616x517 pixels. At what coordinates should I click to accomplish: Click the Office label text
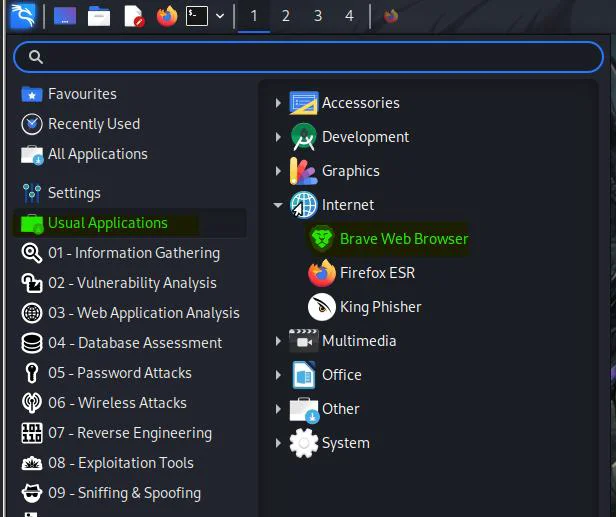click(341, 375)
